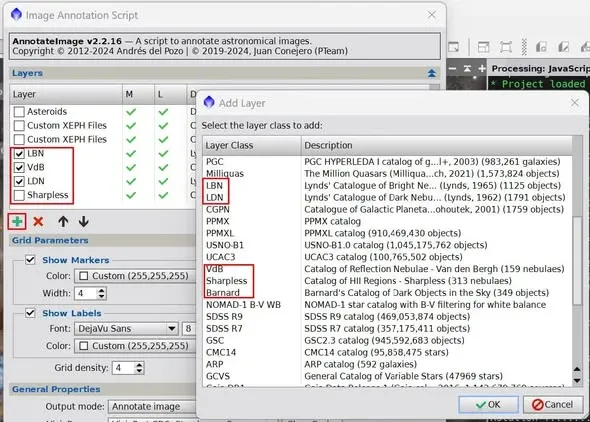Select NOMAD-1 B-V WB in the list
The image size is (590, 422).
click(243, 305)
